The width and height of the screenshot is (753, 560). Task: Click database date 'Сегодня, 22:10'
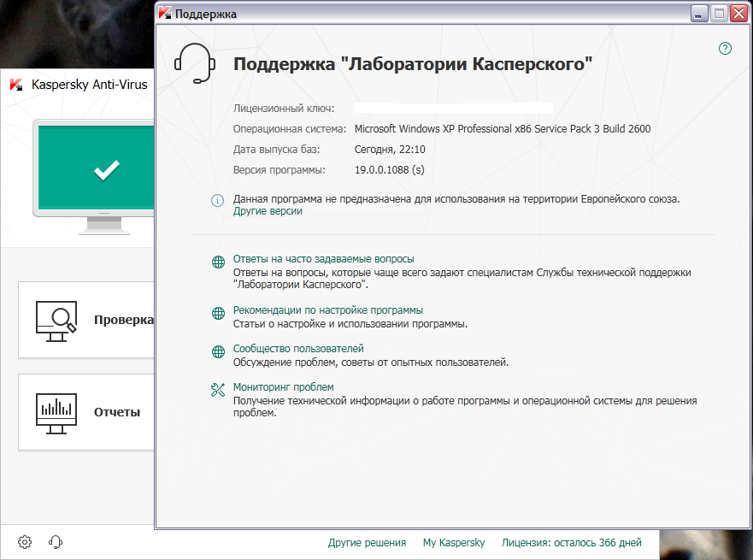tap(390, 150)
